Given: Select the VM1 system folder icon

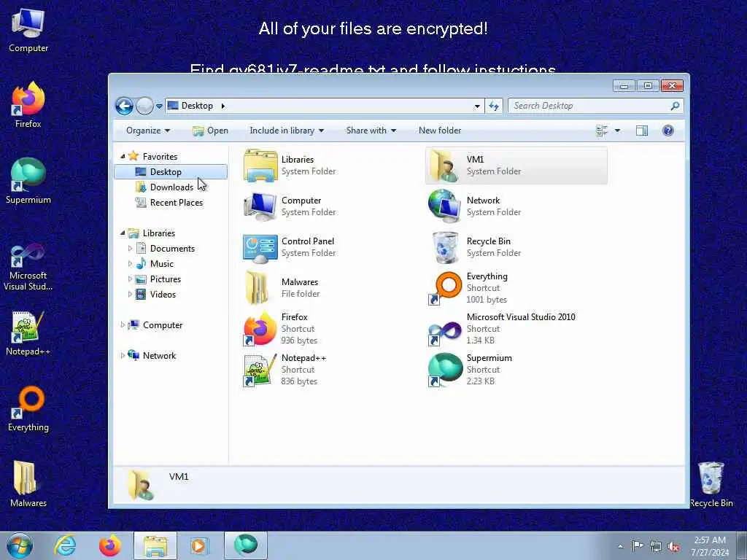Looking at the screenshot, I should click(445, 166).
